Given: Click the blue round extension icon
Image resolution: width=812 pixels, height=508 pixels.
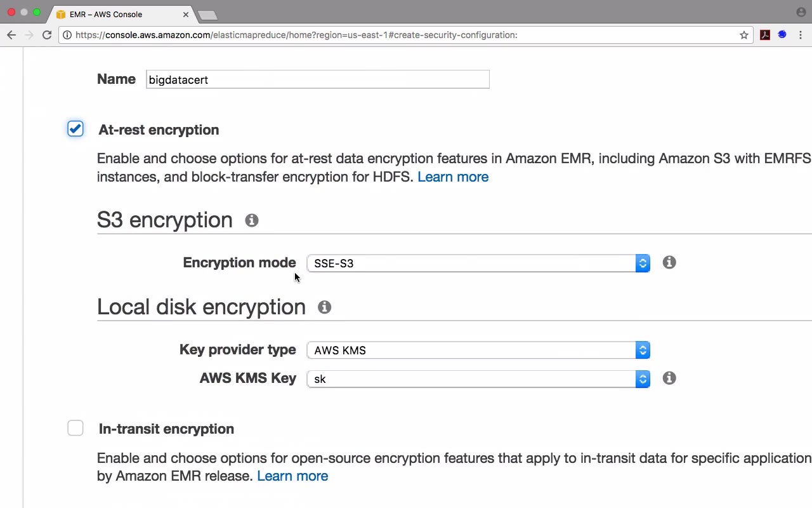Looking at the screenshot, I should point(782,35).
